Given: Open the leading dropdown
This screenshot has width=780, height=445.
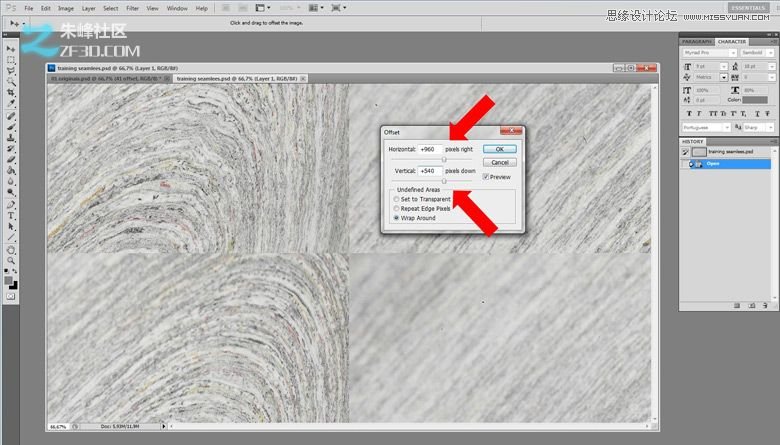Looking at the screenshot, I should point(772,66).
